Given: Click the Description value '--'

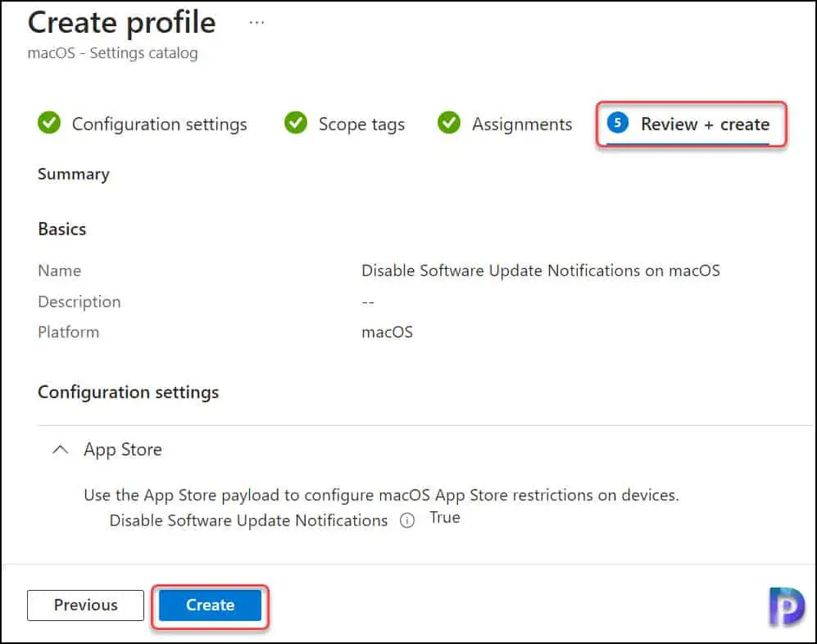Looking at the screenshot, I should coord(368,302).
